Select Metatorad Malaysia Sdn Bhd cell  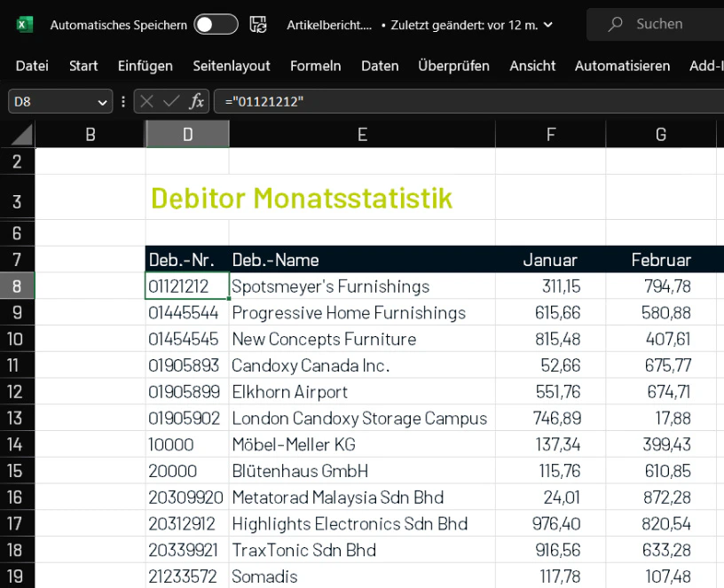pos(363,497)
